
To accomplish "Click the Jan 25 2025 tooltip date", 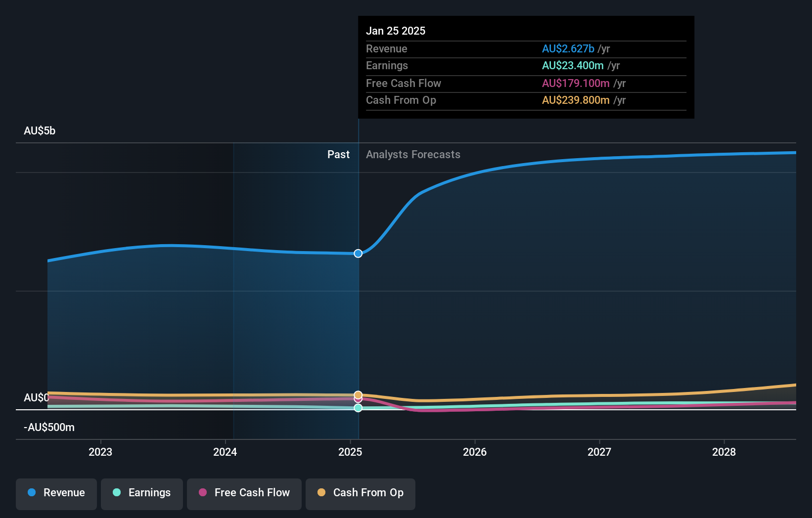I will [x=396, y=31].
